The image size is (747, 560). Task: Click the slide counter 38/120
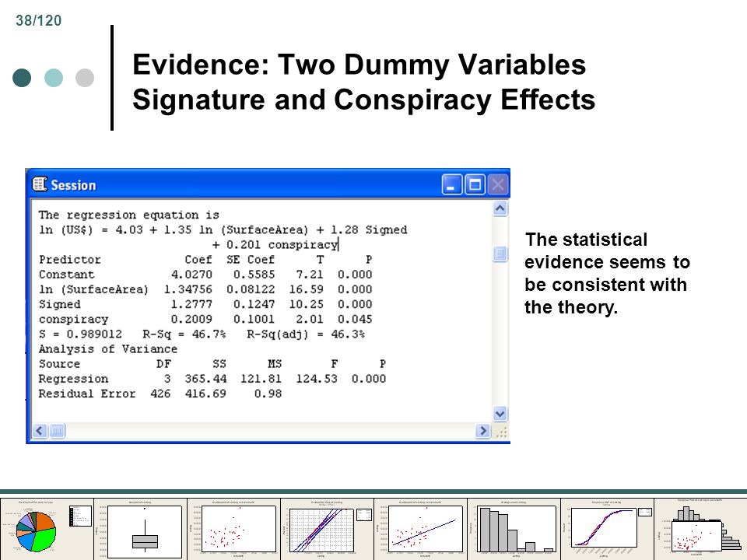[x=39, y=20]
